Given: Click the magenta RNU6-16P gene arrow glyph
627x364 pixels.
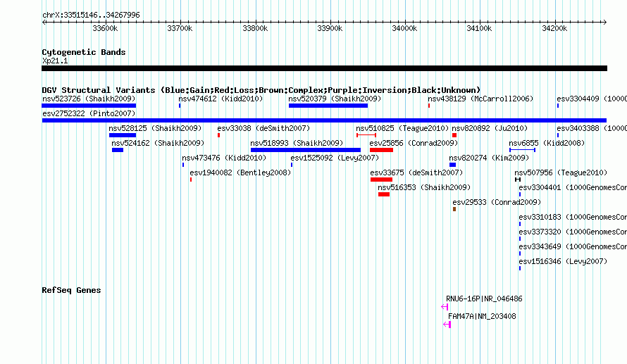Looking at the screenshot, I should coord(445,307).
